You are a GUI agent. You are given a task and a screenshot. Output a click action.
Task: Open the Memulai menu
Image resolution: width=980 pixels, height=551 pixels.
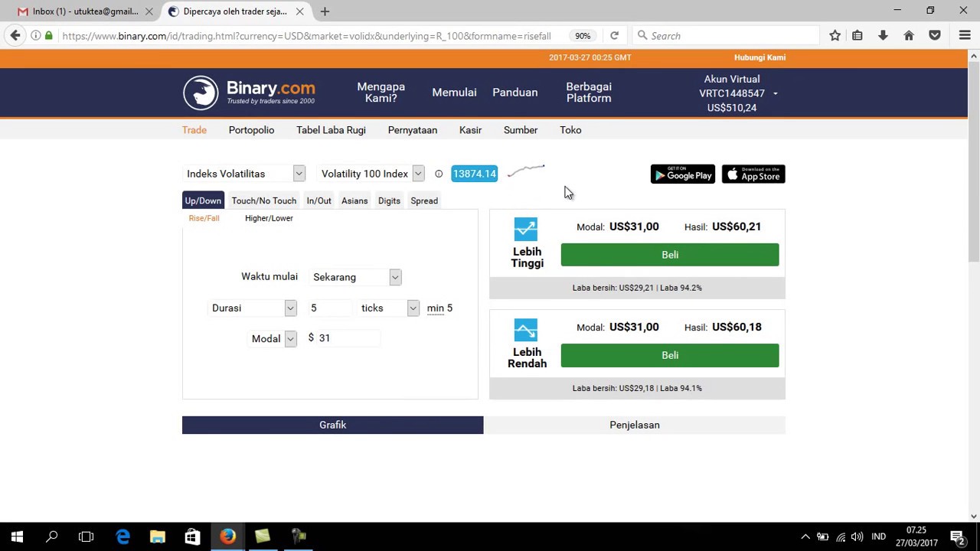454,93
